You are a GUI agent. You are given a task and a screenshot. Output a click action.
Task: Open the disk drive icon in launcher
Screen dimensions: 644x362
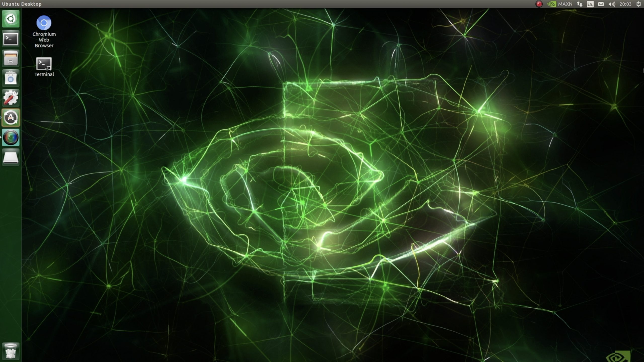click(11, 157)
